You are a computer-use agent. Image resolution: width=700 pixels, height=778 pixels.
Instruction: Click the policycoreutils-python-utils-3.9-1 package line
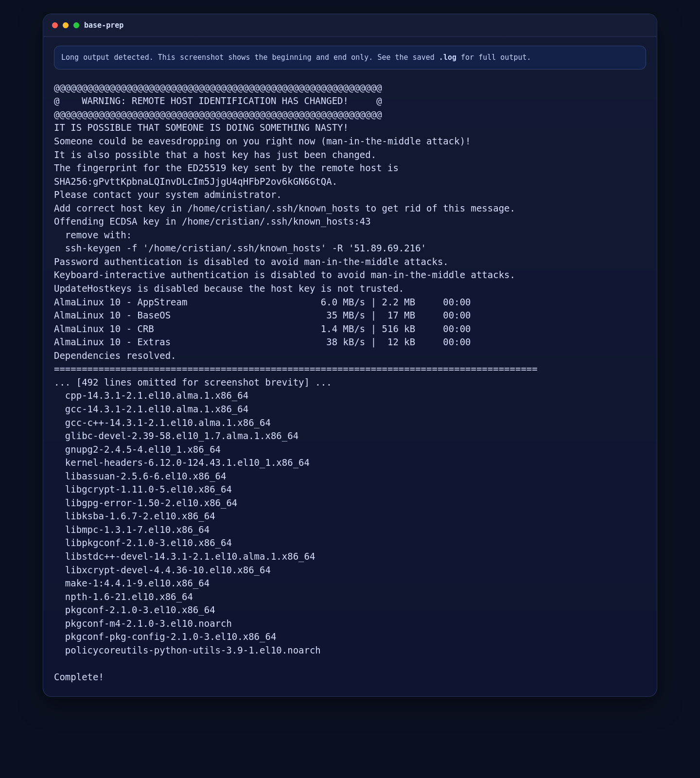pyautogui.click(x=193, y=651)
